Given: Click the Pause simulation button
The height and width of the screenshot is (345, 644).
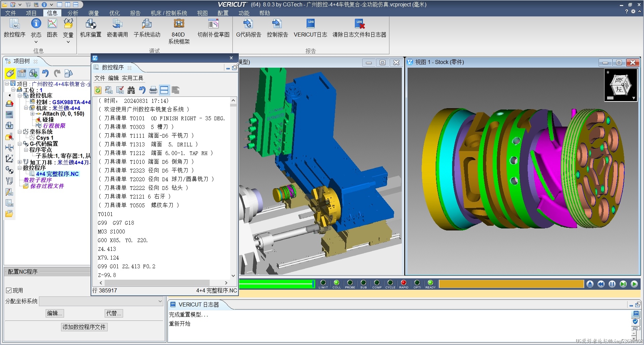Looking at the screenshot, I should (612, 284).
